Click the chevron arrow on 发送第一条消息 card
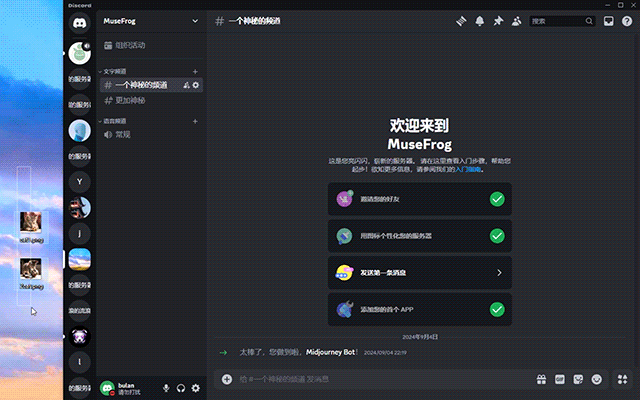The image size is (640, 400). pos(499,273)
